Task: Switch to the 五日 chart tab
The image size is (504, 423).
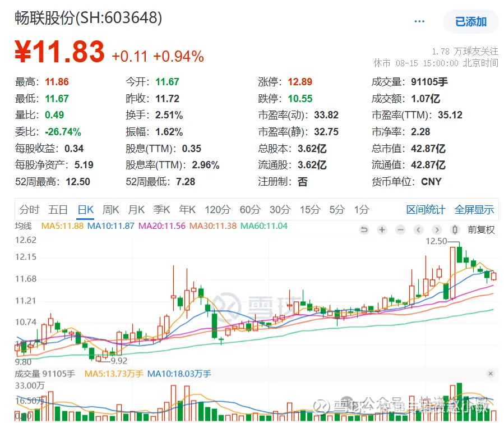Action: tap(58, 210)
